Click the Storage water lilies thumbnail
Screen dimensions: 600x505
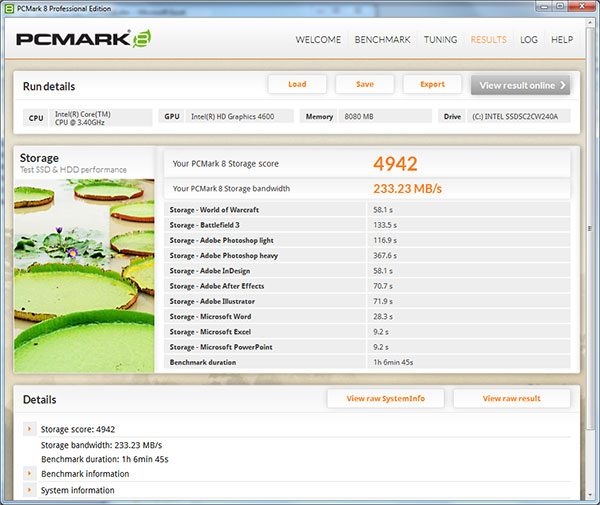point(84,276)
